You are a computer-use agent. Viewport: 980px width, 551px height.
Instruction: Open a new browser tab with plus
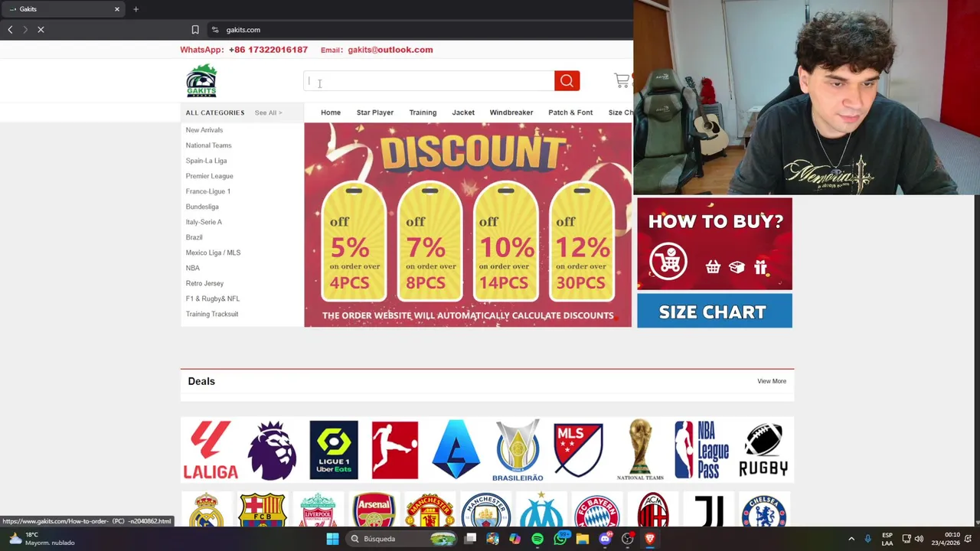point(136,9)
